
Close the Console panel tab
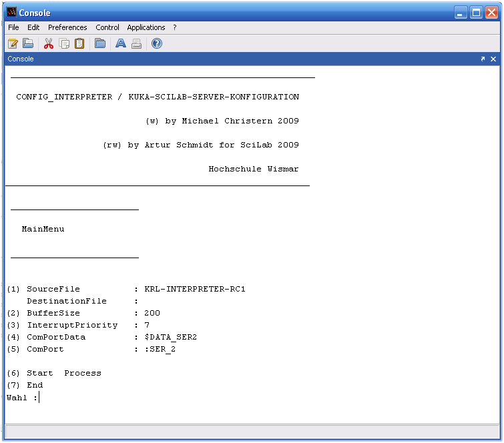493,59
